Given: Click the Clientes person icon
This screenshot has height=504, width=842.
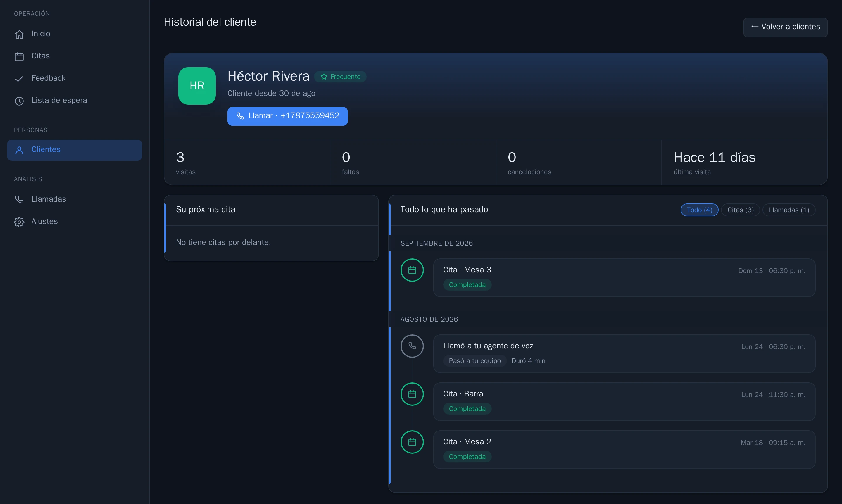Looking at the screenshot, I should 19,150.
